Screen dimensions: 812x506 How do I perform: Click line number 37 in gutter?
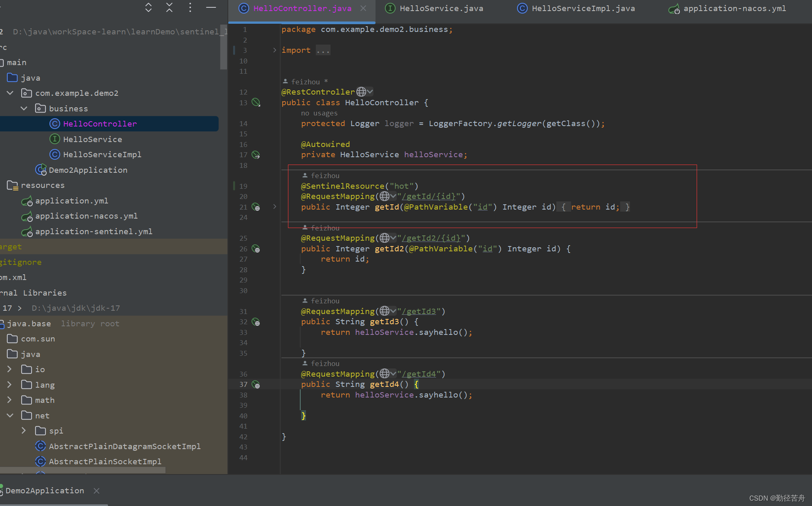243,384
